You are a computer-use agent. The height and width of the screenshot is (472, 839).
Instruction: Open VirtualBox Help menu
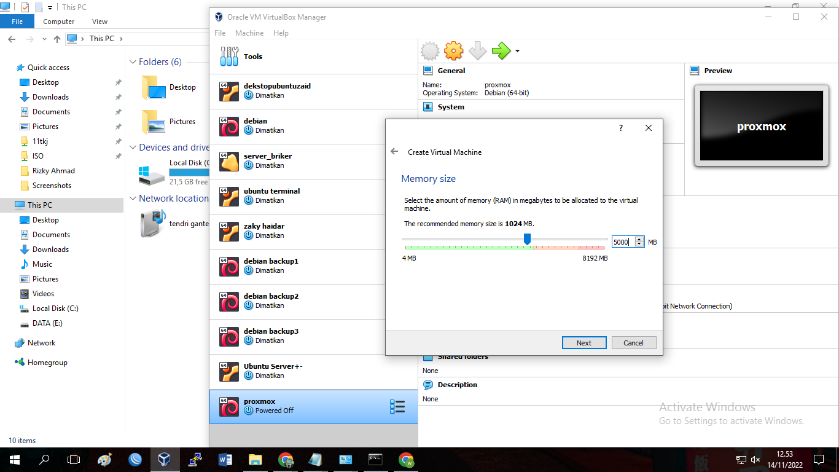click(x=281, y=33)
